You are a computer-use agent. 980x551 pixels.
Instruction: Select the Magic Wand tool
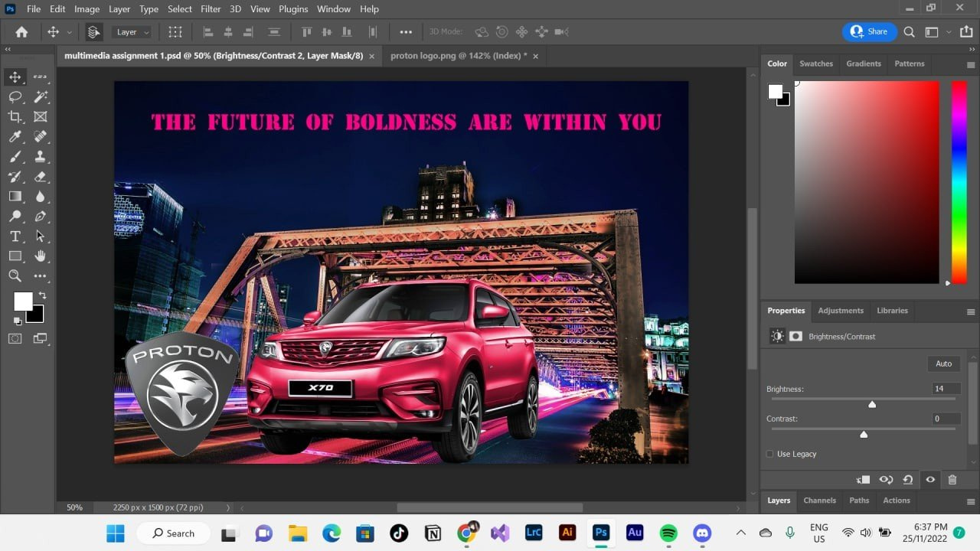coord(41,96)
